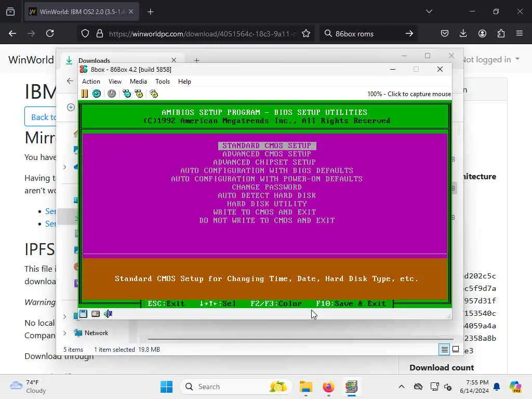Click the '86box roms' search box
The image size is (532, 399).
(368, 34)
